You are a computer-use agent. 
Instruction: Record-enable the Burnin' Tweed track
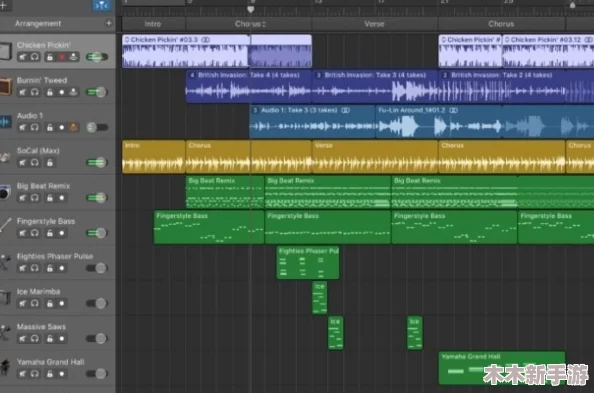click(62, 92)
